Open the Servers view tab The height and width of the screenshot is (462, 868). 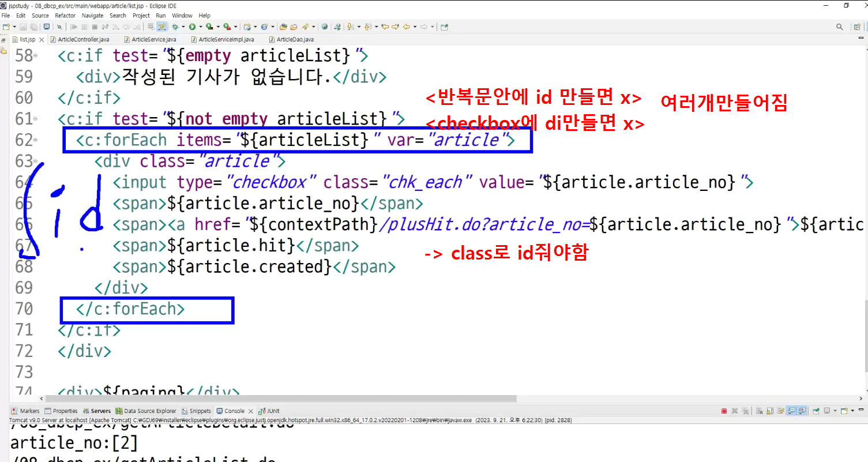point(97,411)
